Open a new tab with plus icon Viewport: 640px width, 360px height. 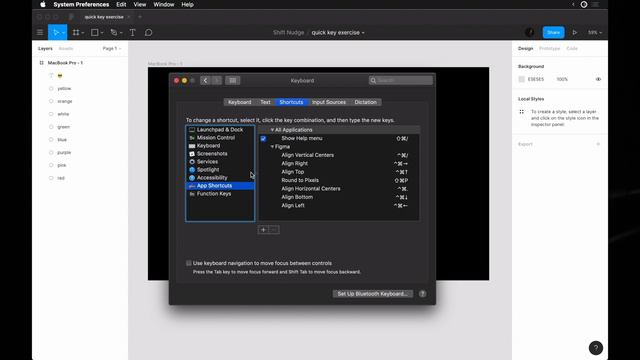coord(140,17)
